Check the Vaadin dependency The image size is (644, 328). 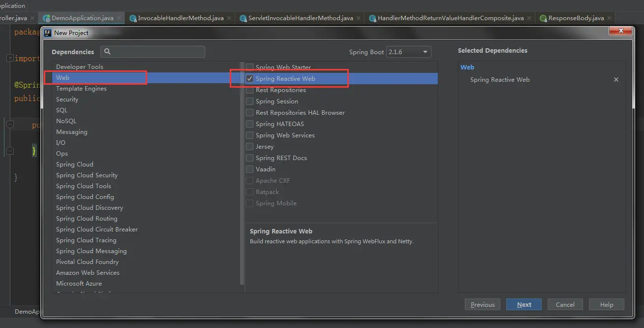[250, 169]
